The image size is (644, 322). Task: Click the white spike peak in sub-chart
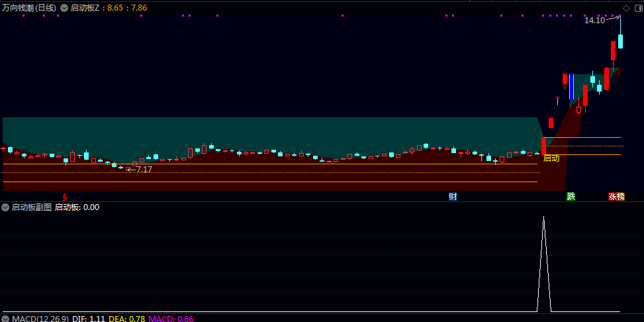(x=543, y=217)
